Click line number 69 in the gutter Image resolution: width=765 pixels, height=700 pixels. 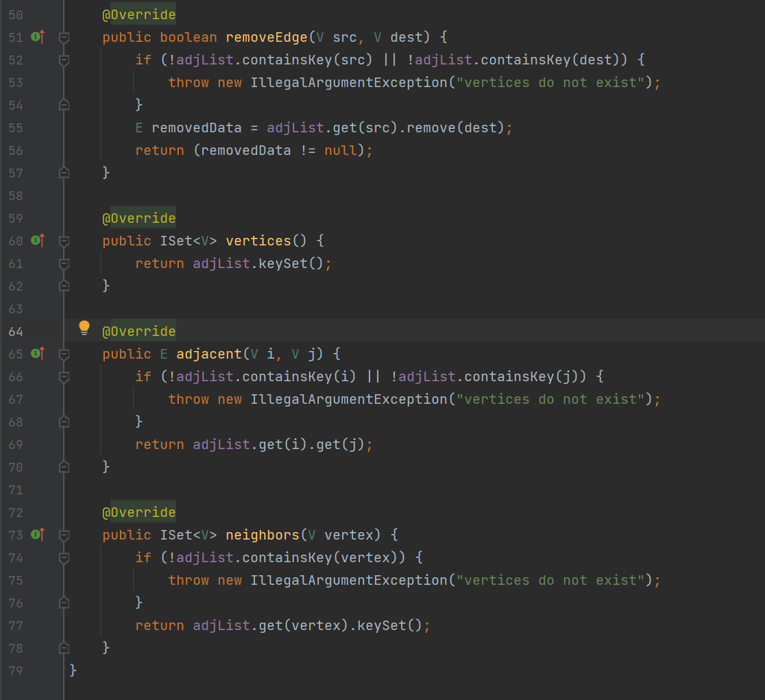click(16, 444)
